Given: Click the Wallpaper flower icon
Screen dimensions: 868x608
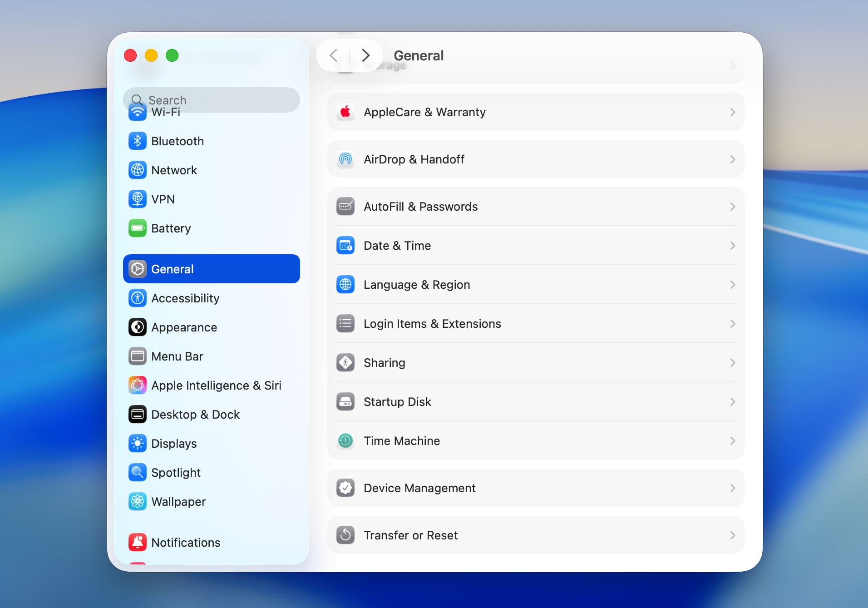Looking at the screenshot, I should (x=138, y=502).
